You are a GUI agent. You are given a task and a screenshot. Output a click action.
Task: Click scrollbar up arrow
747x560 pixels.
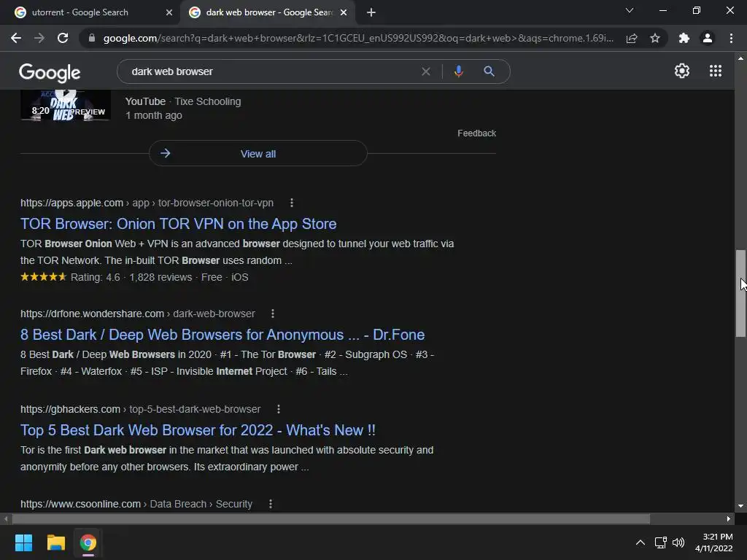[x=740, y=58]
